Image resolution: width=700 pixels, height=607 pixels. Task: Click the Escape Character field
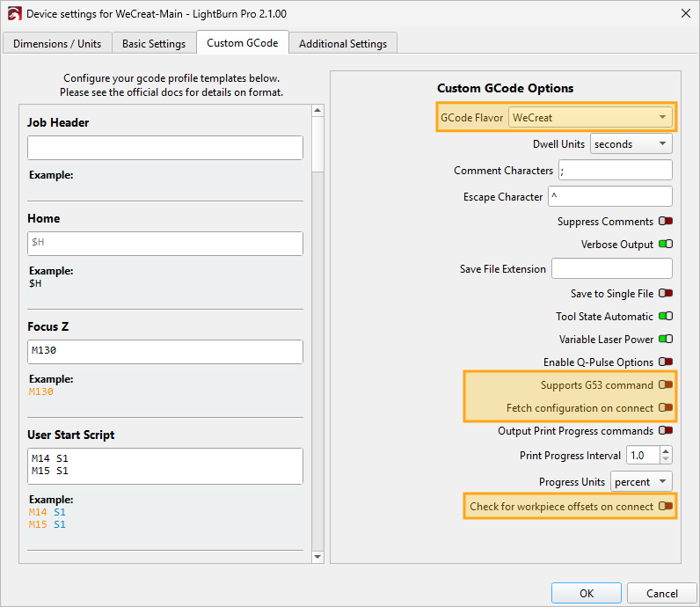coord(609,196)
